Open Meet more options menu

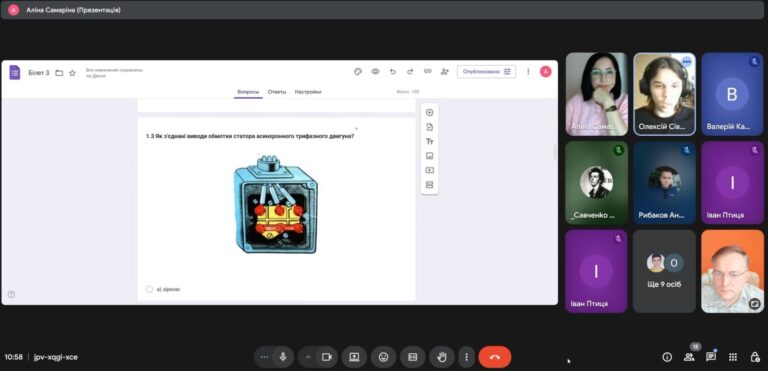coord(467,357)
